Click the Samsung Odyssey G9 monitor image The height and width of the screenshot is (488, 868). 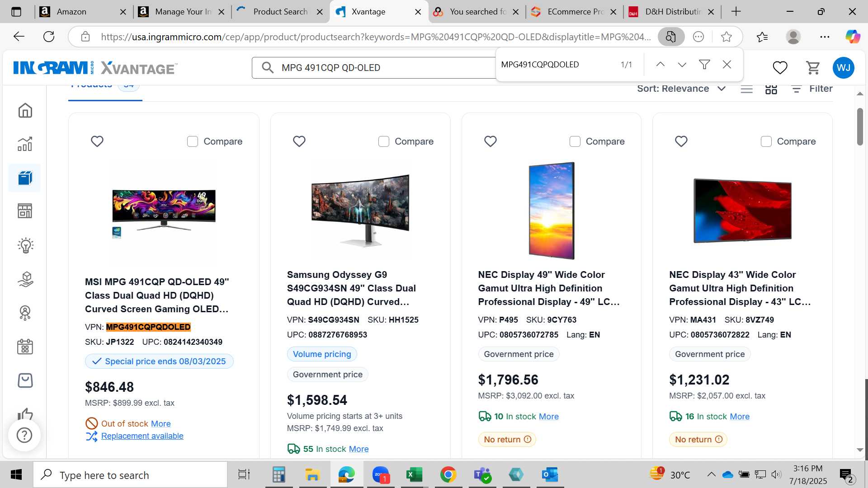pos(360,210)
